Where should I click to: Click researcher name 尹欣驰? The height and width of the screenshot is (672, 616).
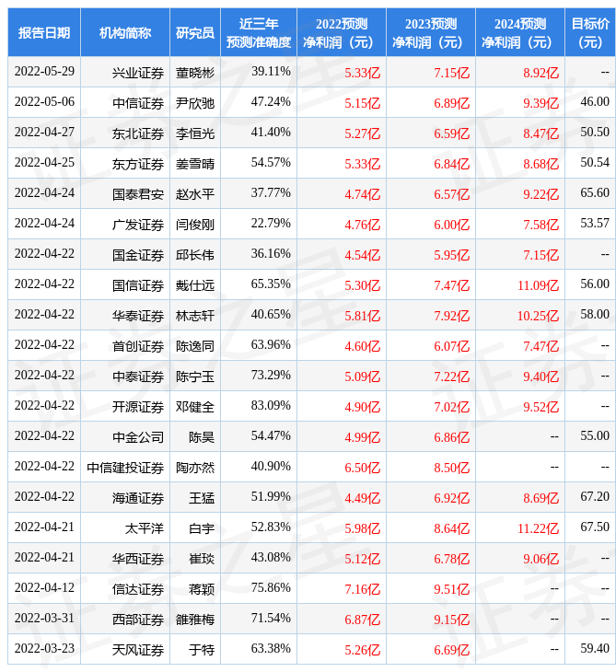(x=195, y=103)
